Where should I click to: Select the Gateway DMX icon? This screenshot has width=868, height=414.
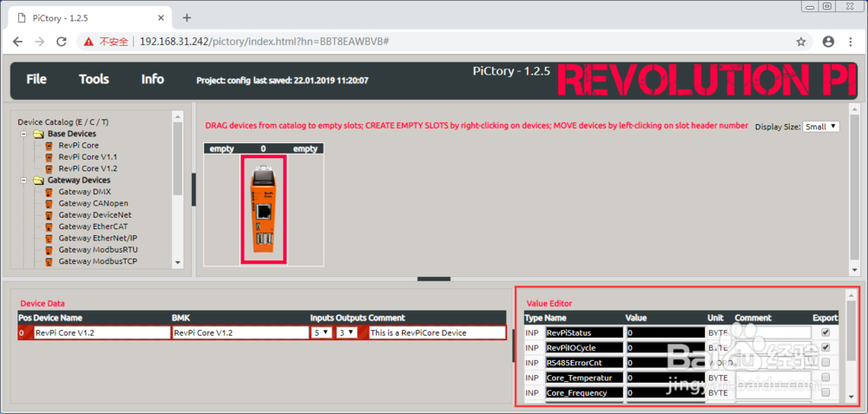pyautogui.click(x=49, y=192)
